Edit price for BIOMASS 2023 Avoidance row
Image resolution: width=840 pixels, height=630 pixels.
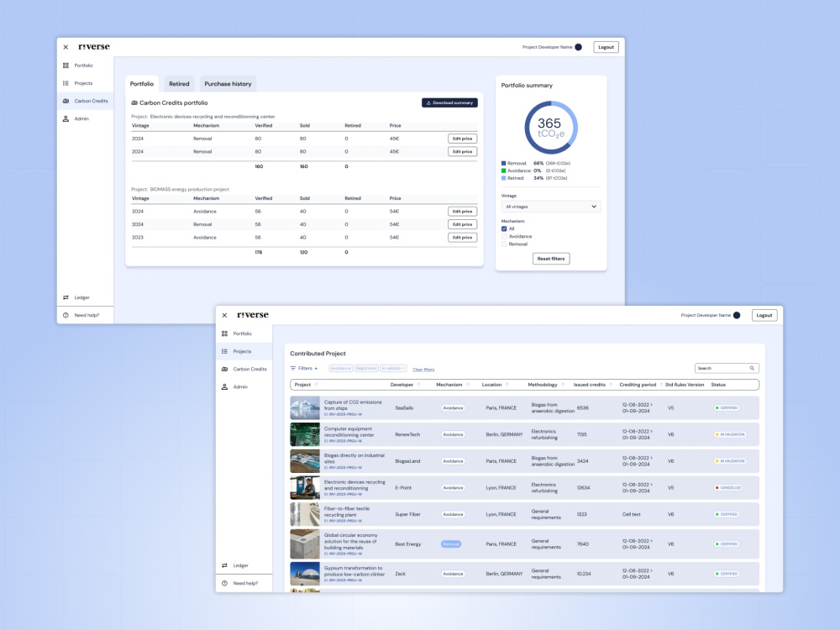point(462,238)
